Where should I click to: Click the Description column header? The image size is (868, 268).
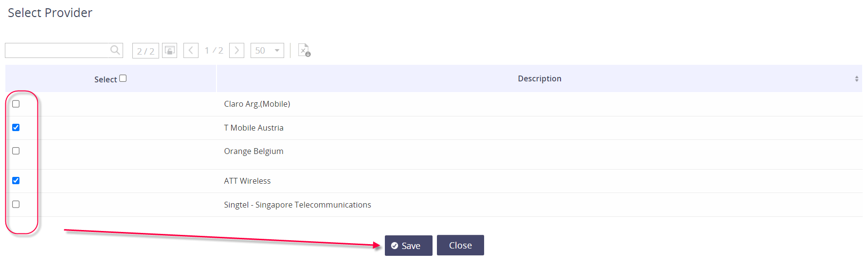tap(539, 79)
